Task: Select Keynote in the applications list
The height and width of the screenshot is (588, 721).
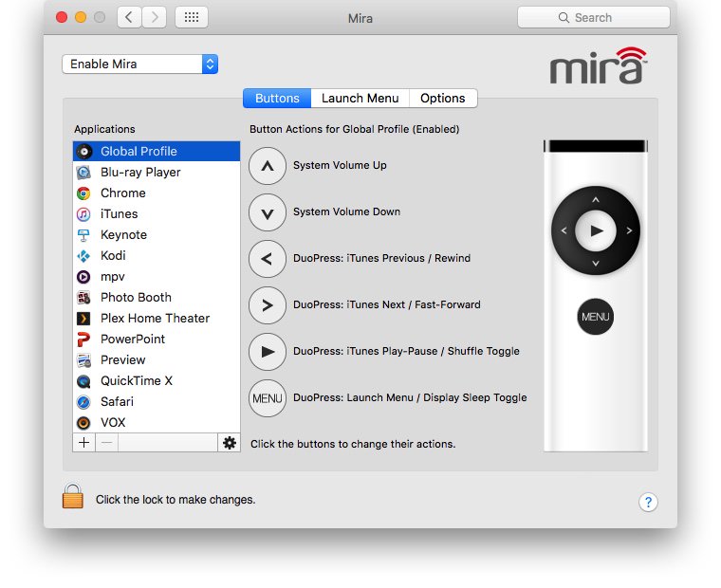Action: point(157,235)
